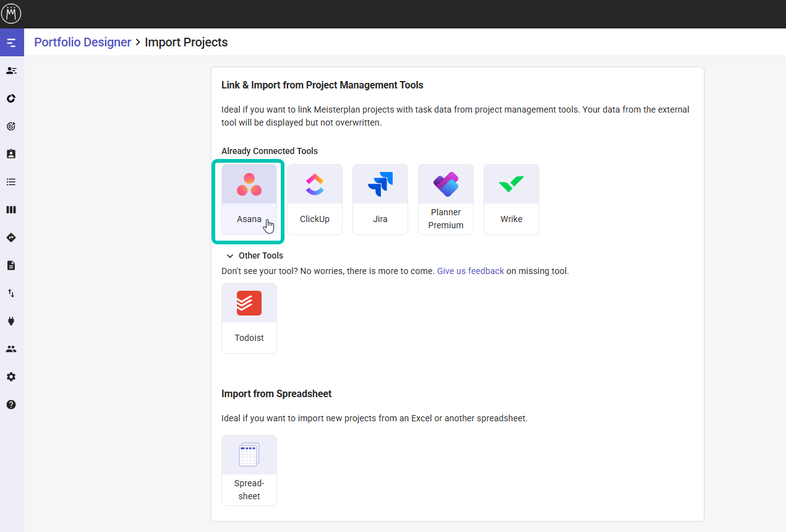Click Link & Import from Project Management Tools heading

[322, 85]
